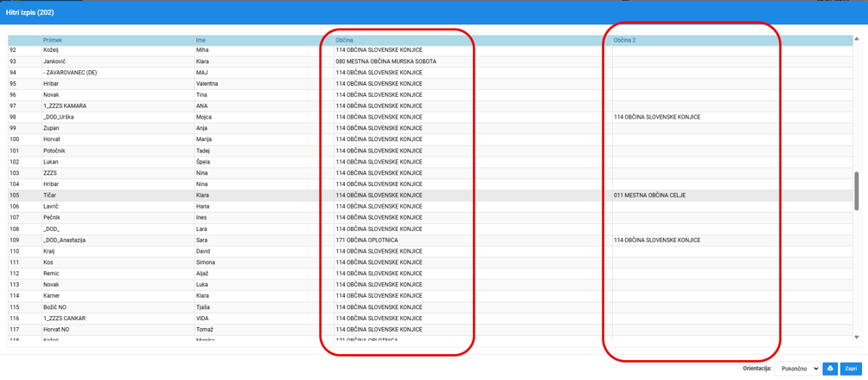The image size is (868, 380).
Task: Select the '- ZAVAROVANEC (DE)' cell
Action: point(70,73)
